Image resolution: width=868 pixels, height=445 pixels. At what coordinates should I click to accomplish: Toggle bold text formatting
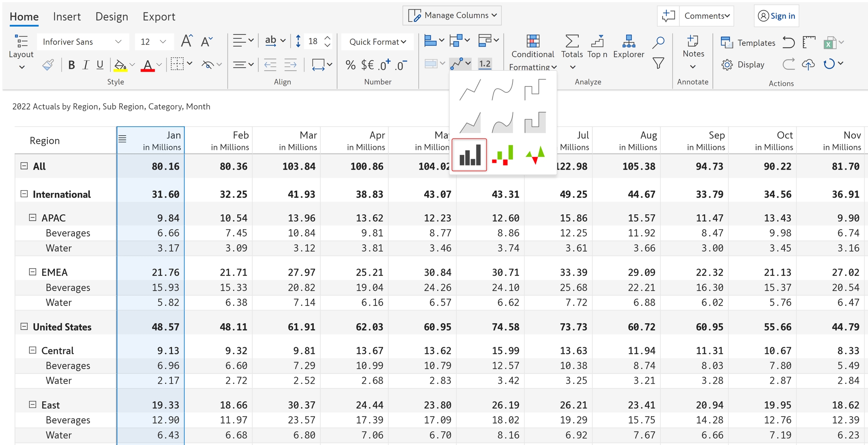71,65
